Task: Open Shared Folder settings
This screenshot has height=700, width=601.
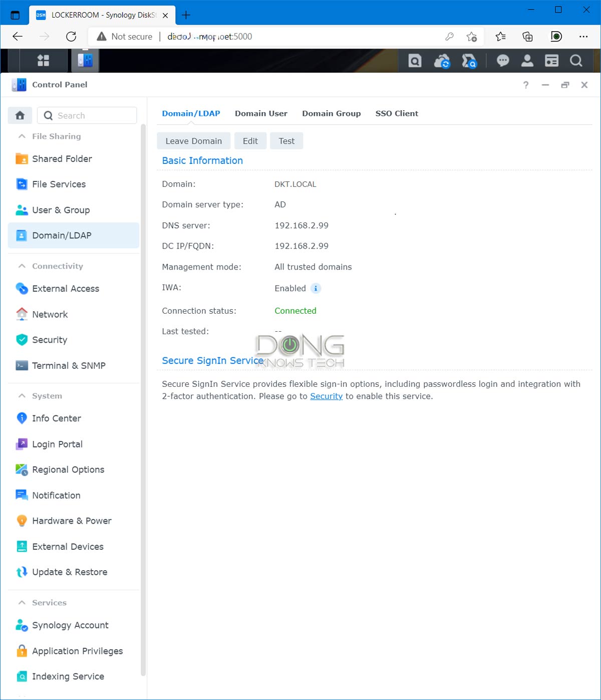Action: (x=74, y=159)
